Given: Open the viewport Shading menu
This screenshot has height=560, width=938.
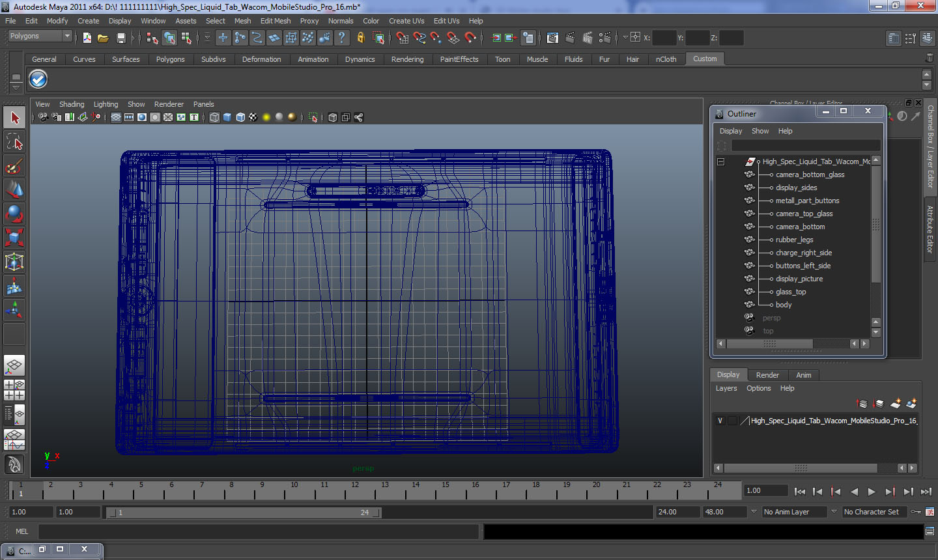Looking at the screenshot, I should pos(72,104).
